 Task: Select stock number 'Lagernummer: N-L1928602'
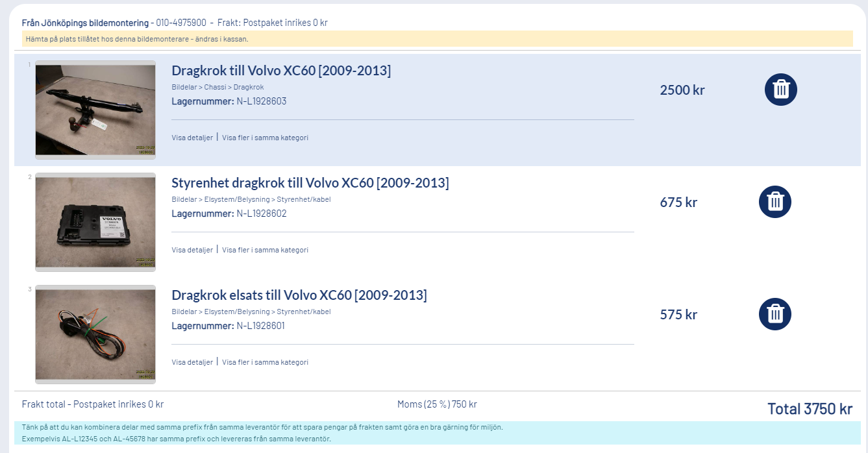pos(229,214)
